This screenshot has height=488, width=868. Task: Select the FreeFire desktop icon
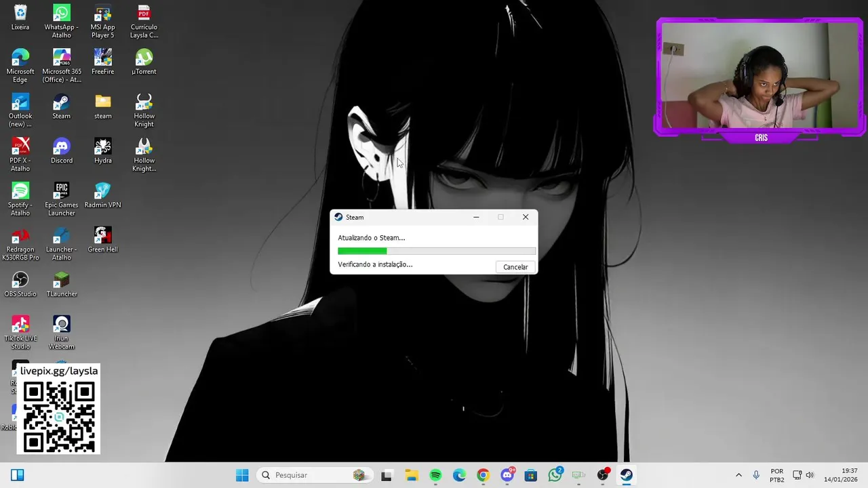[x=103, y=62]
